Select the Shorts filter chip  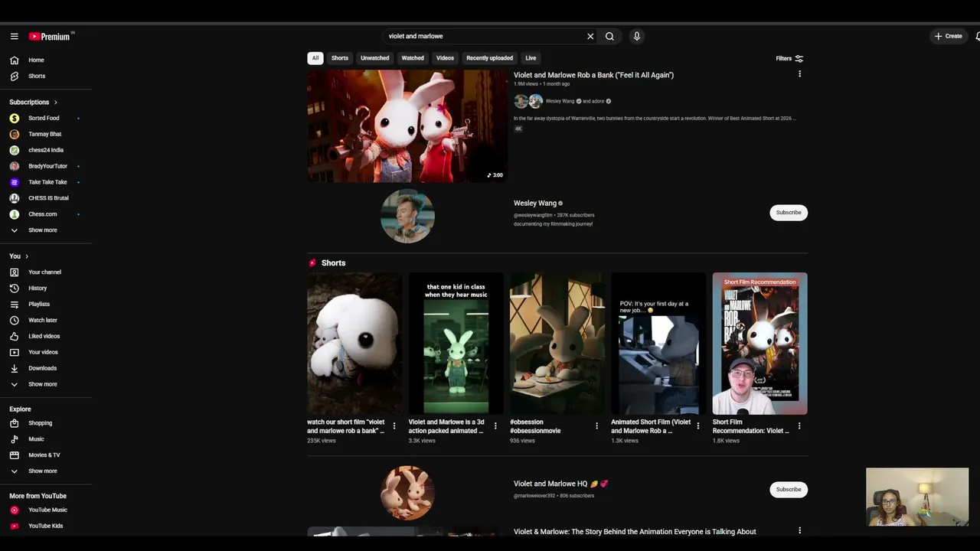(x=340, y=58)
